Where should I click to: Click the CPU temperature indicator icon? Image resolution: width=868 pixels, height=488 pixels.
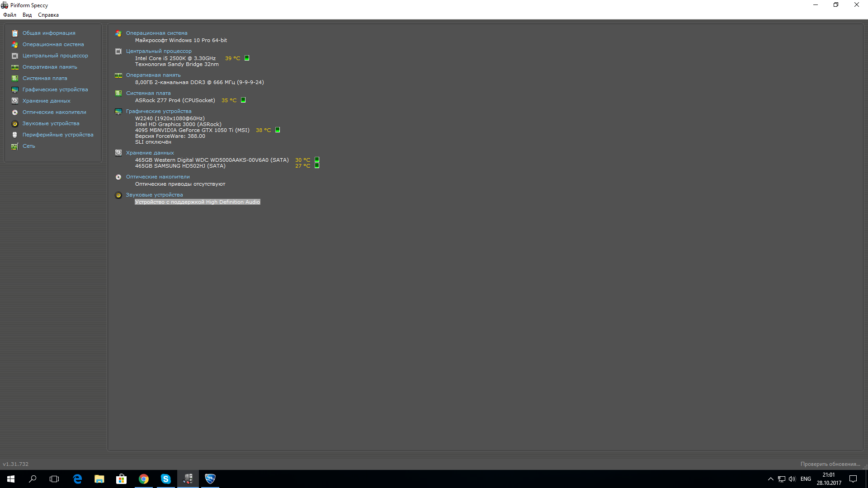[247, 58]
